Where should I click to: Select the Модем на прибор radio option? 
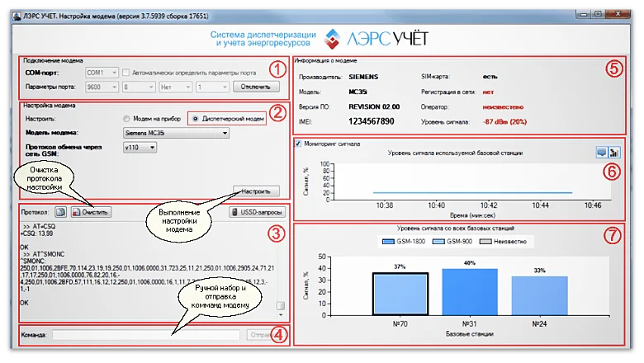coord(126,118)
